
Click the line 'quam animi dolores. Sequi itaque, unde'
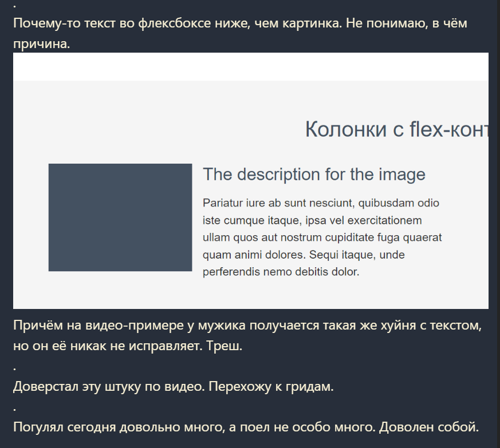pyautogui.click(x=304, y=255)
